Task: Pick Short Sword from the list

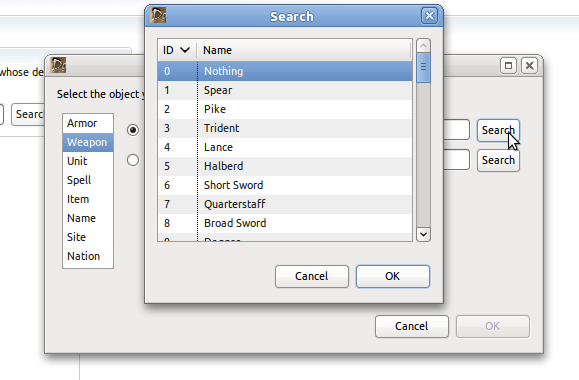Action: pyautogui.click(x=285, y=185)
